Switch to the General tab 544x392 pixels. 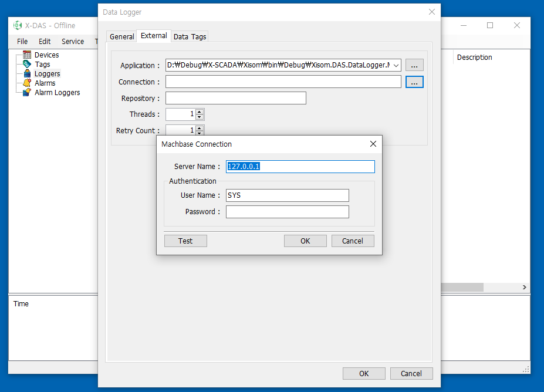click(122, 36)
